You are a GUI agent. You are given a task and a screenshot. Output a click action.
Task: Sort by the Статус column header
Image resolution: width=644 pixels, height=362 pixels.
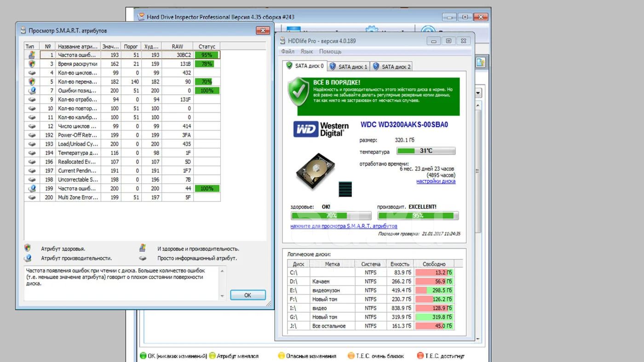coord(207,46)
